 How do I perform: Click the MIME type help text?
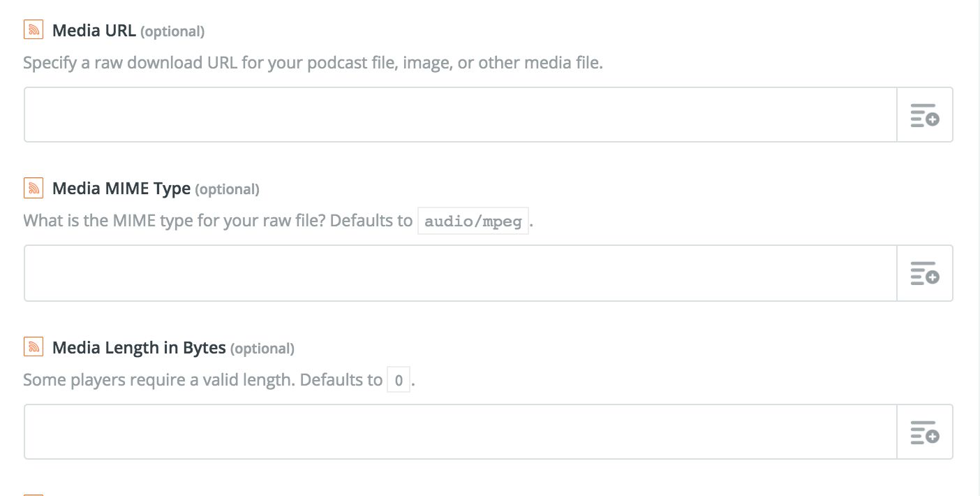pyautogui.click(x=218, y=221)
